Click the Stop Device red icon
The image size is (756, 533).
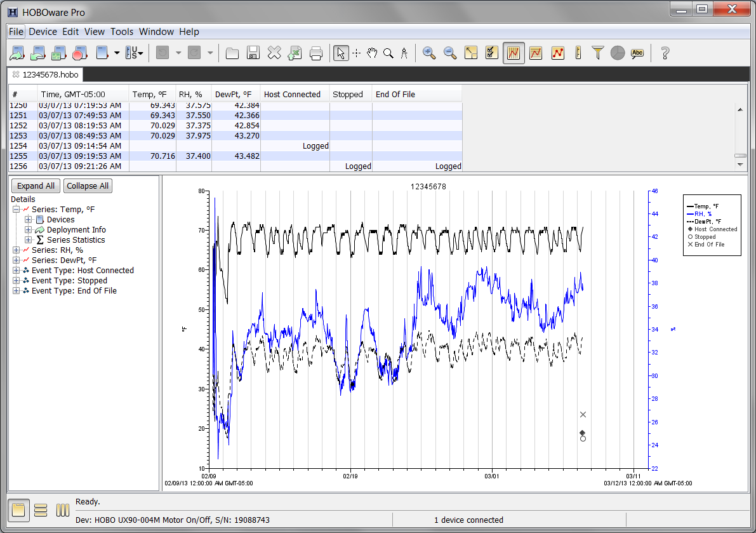[x=80, y=53]
